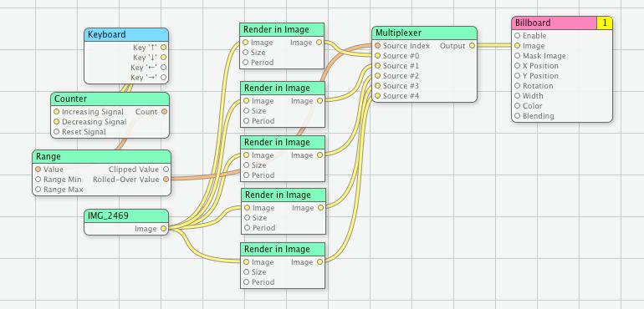
Task: Click Image output port of Render patch feeding Source #4
Action: [x=320, y=262]
